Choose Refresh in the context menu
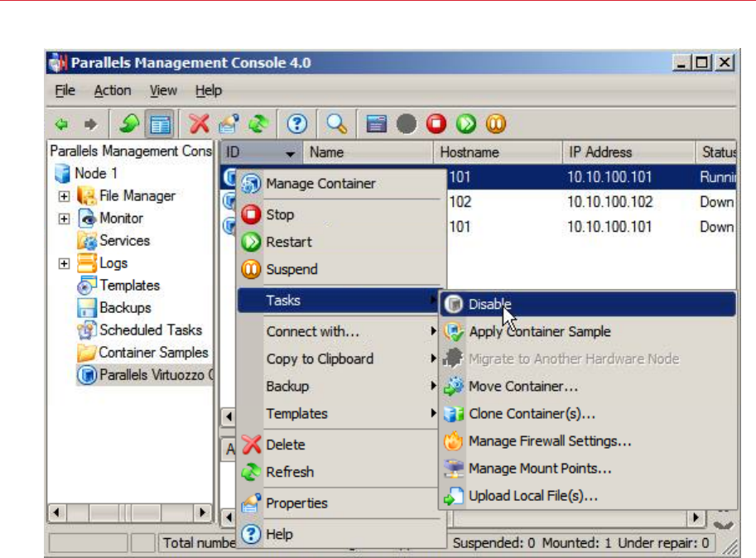The height and width of the screenshot is (558, 756). pos(341,472)
